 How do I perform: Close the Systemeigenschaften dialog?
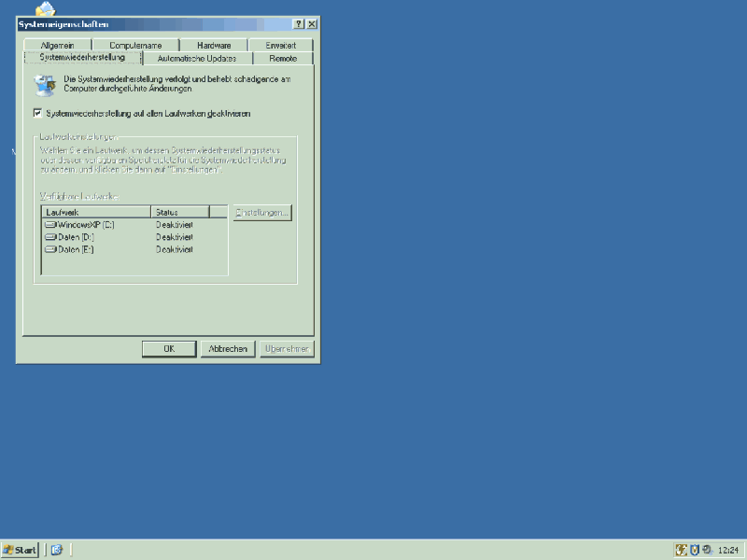point(312,24)
